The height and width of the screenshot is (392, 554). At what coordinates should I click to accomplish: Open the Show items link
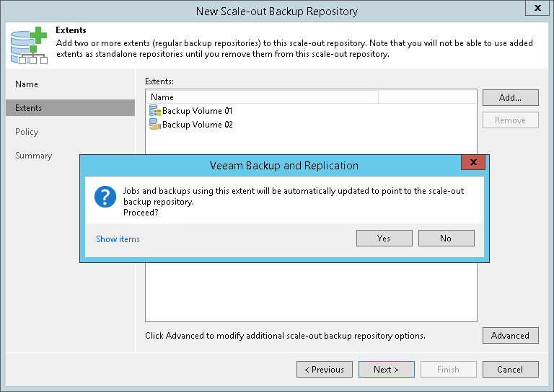click(x=118, y=239)
